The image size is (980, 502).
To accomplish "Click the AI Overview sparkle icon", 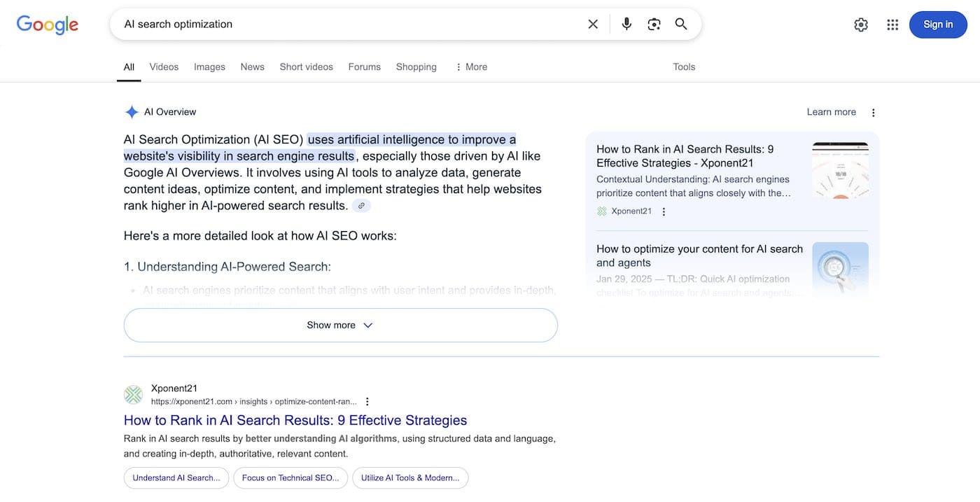I will coord(131,111).
